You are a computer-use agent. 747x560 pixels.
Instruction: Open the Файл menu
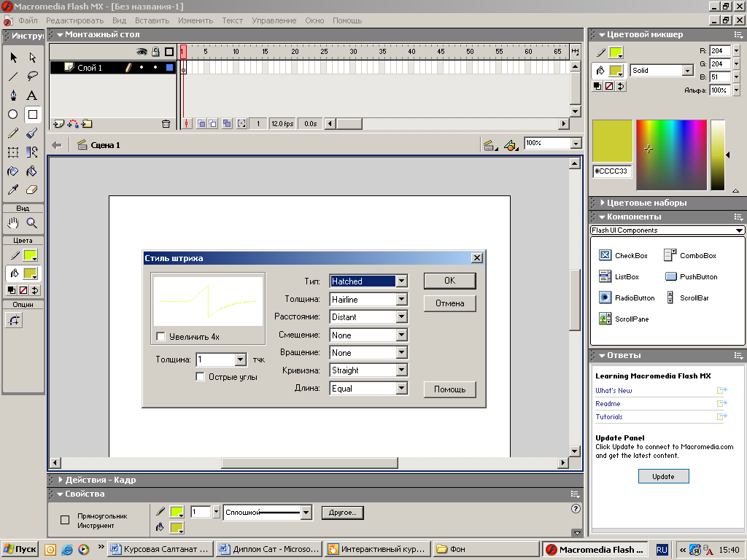[x=28, y=20]
